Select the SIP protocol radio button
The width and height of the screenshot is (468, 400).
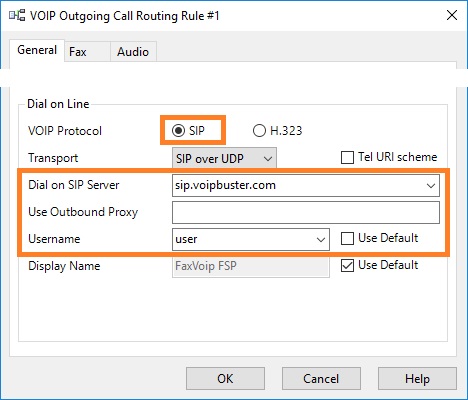point(178,130)
